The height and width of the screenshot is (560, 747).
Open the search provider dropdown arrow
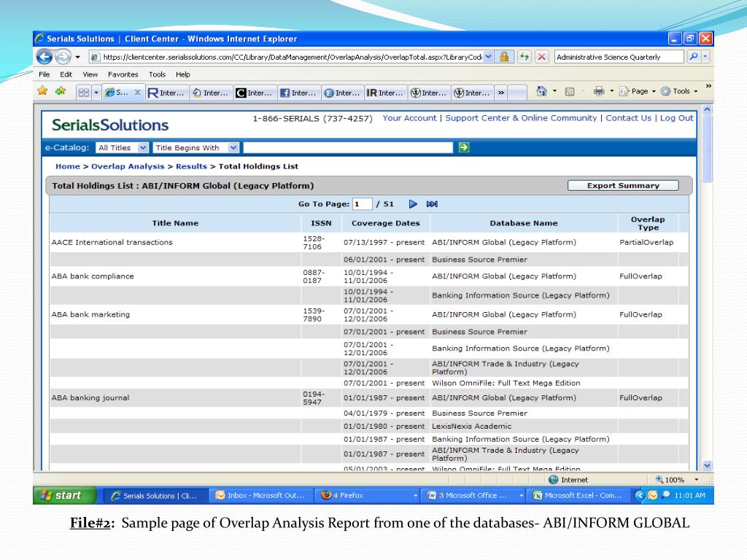coord(705,57)
